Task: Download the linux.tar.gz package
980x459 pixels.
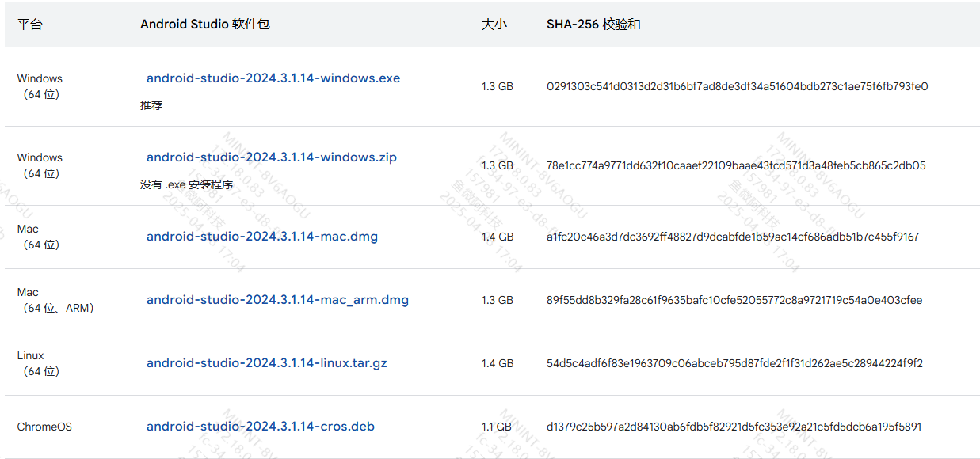Action: (266, 363)
